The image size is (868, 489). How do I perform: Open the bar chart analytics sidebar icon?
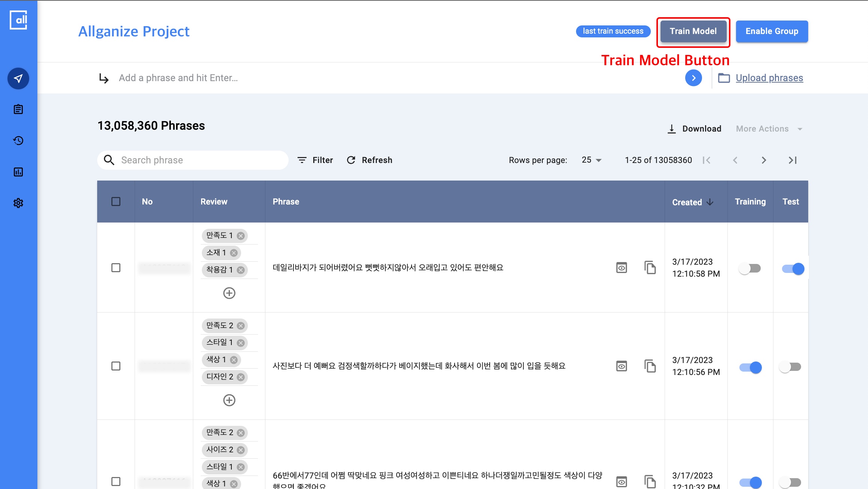coord(18,172)
